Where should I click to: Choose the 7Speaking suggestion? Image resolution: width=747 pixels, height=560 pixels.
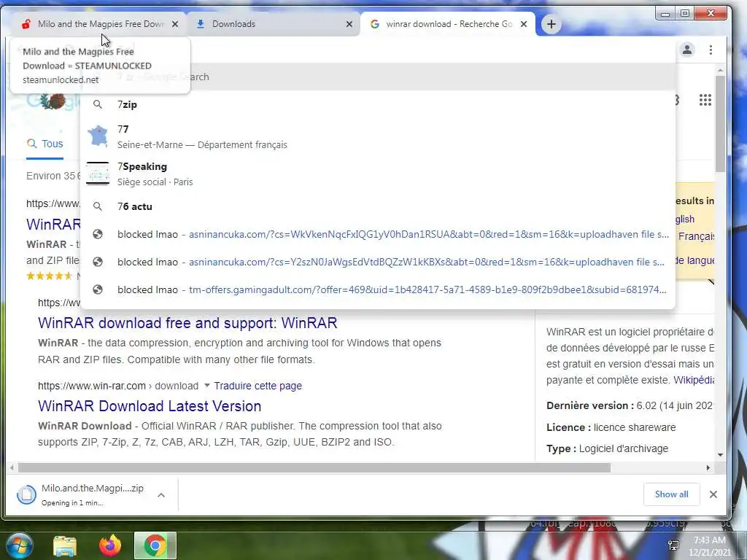378,174
